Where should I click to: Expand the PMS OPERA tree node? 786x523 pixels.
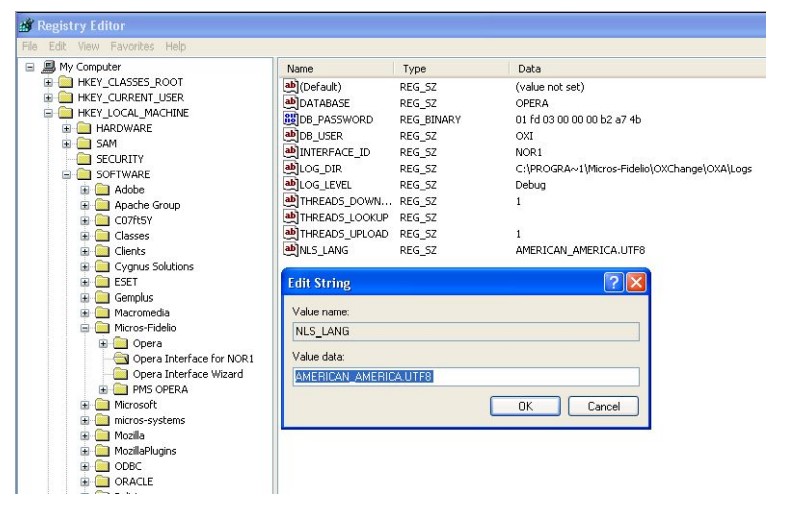pos(104,390)
